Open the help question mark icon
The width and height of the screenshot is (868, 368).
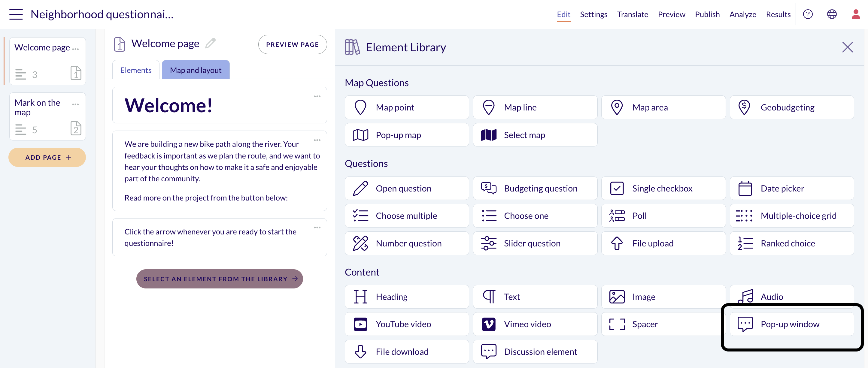tap(808, 14)
